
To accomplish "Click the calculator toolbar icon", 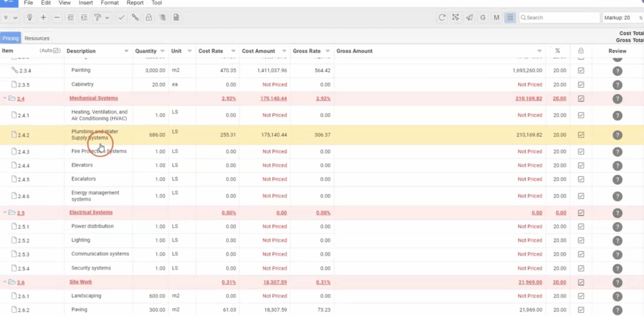I will point(176,18).
